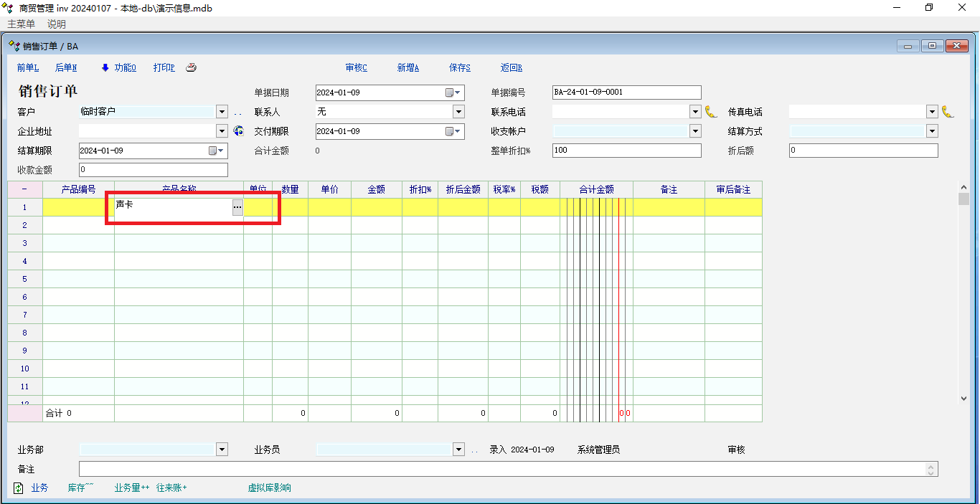
Task: Open the 主菜单 menu
Action: coord(21,24)
